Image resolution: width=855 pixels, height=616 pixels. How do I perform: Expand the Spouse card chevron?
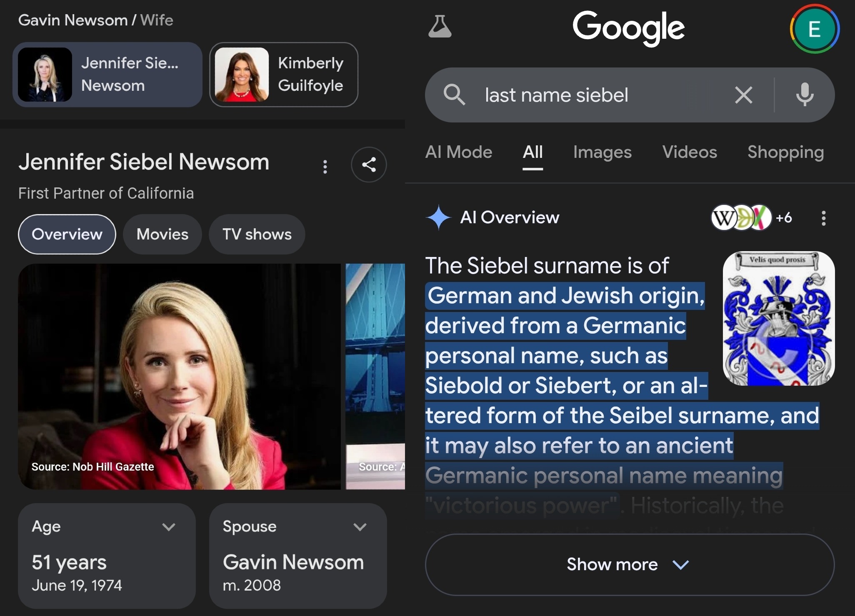tap(360, 527)
